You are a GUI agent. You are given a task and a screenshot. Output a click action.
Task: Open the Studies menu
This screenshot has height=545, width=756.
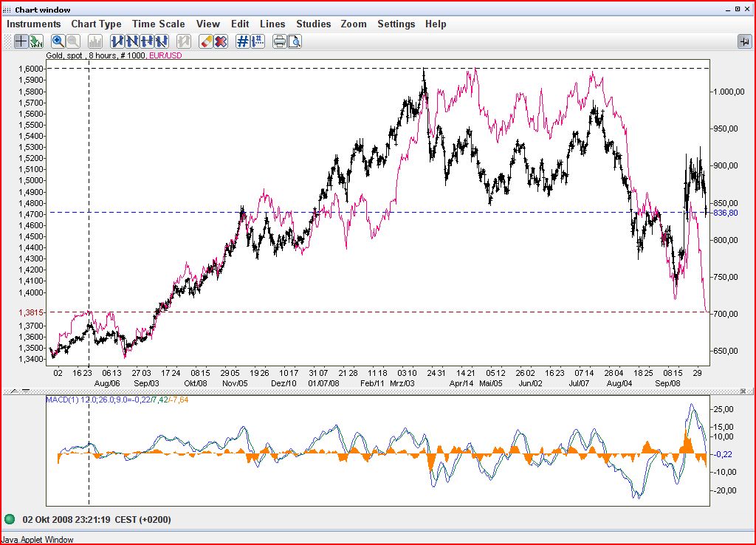(x=313, y=24)
